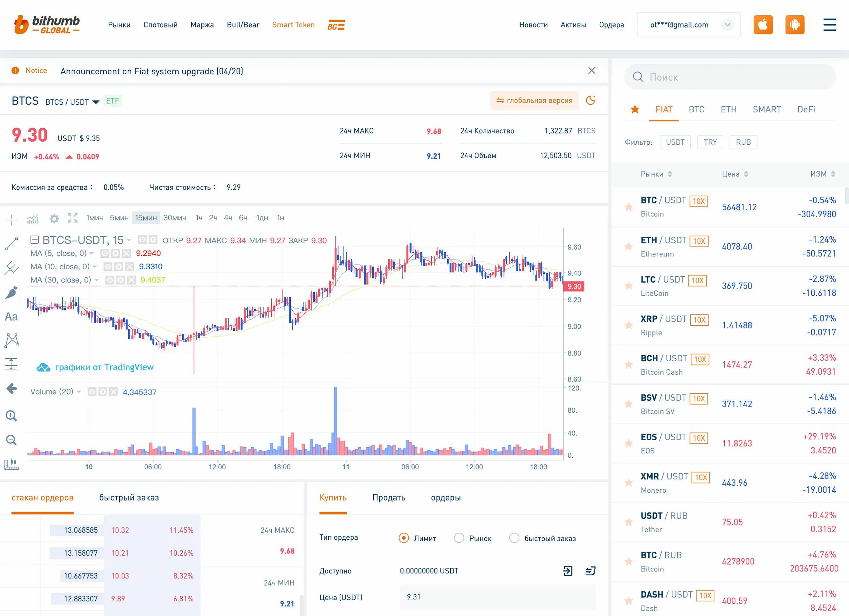849x616 pixels.
Task: Open the Продать tab
Action: click(x=389, y=498)
